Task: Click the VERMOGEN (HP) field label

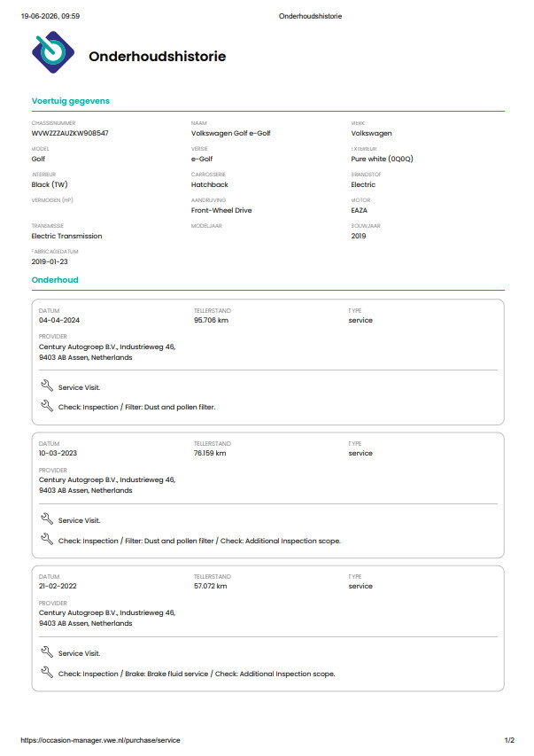Action: (52, 200)
